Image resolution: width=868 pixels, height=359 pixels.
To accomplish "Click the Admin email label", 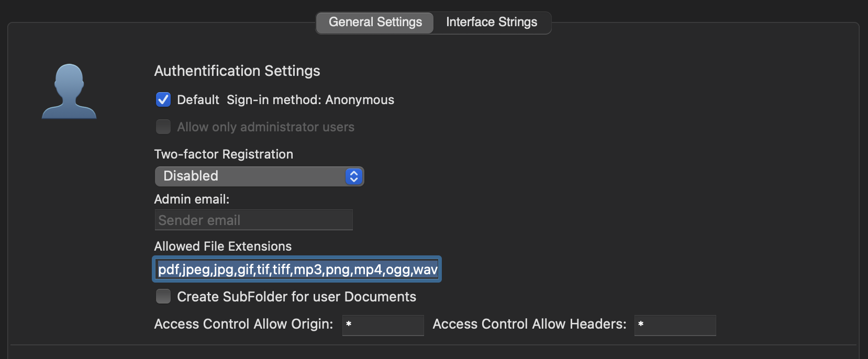I will tap(192, 199).
